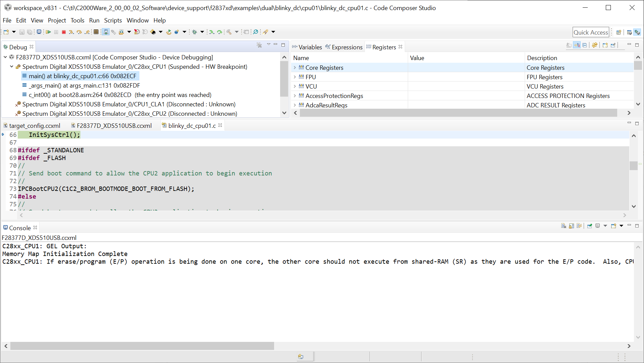Viewport: 644px width, 363px height.
Task: Toggle Pin Console button
Action: point(589,226)
